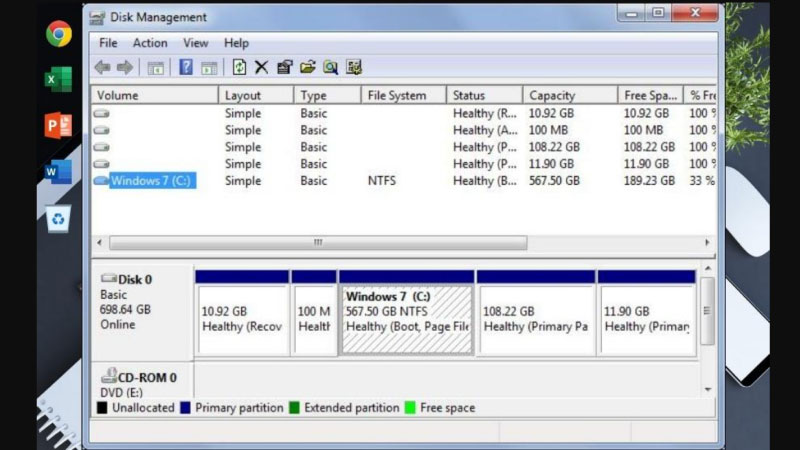Open the Recycle Bin desktop icon
The width and height of the screenshot is (800, 450).
[58, 219]
